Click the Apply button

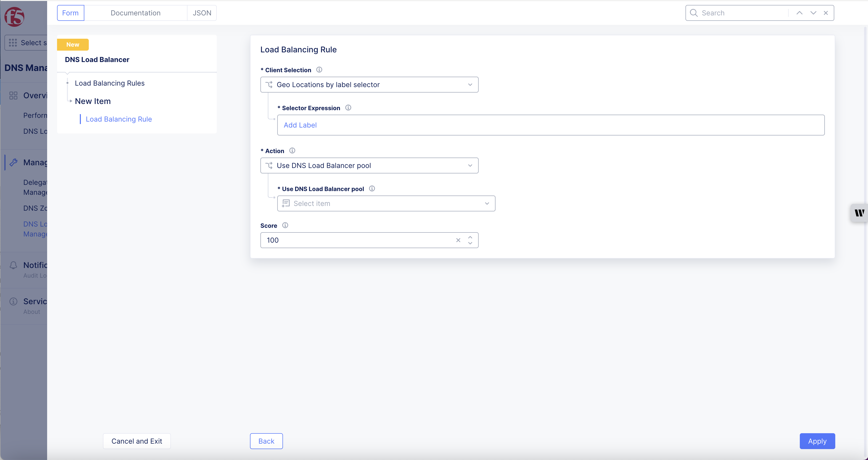click(817, 441)
